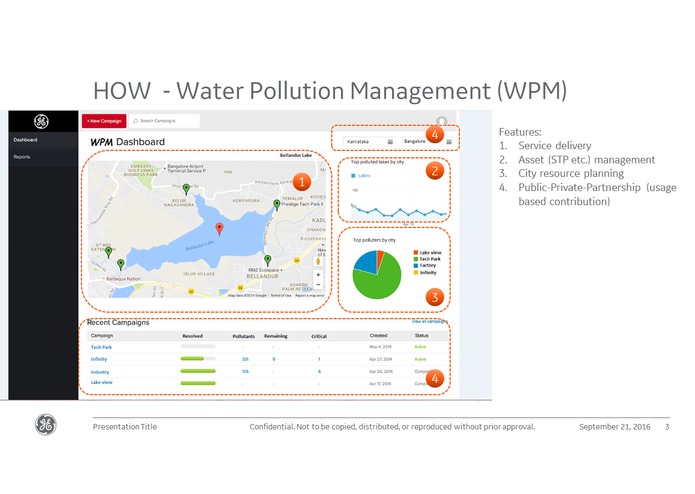Click the Report a map error link

[310, 296]
